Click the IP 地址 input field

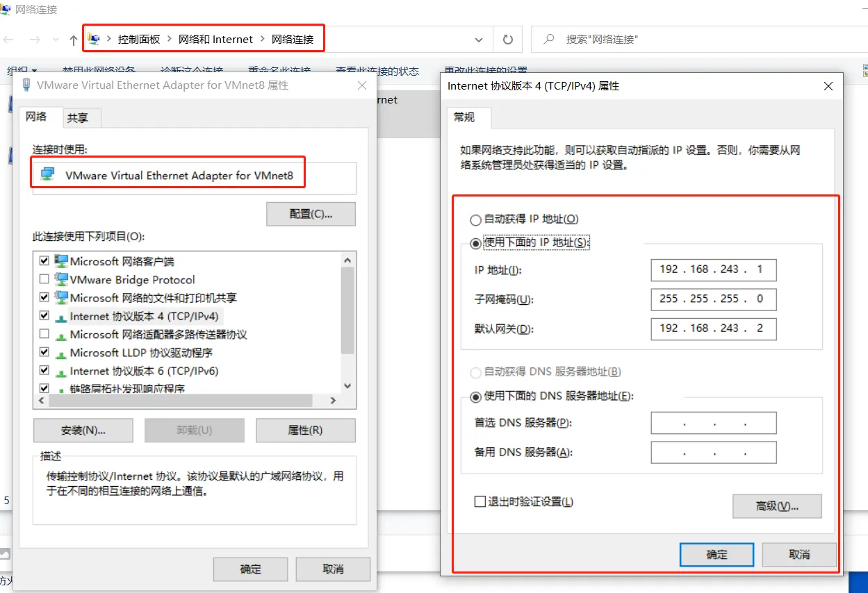click(714, 269)
